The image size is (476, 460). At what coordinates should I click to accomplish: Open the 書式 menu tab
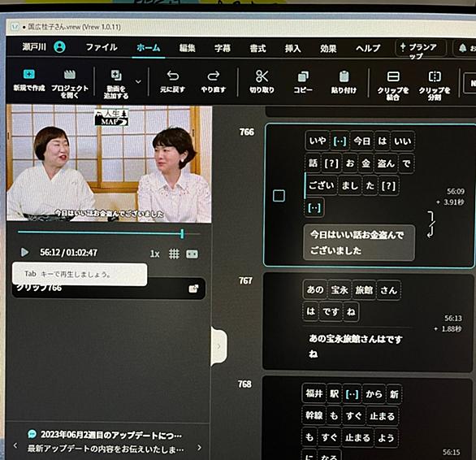(x=257, y=48)
